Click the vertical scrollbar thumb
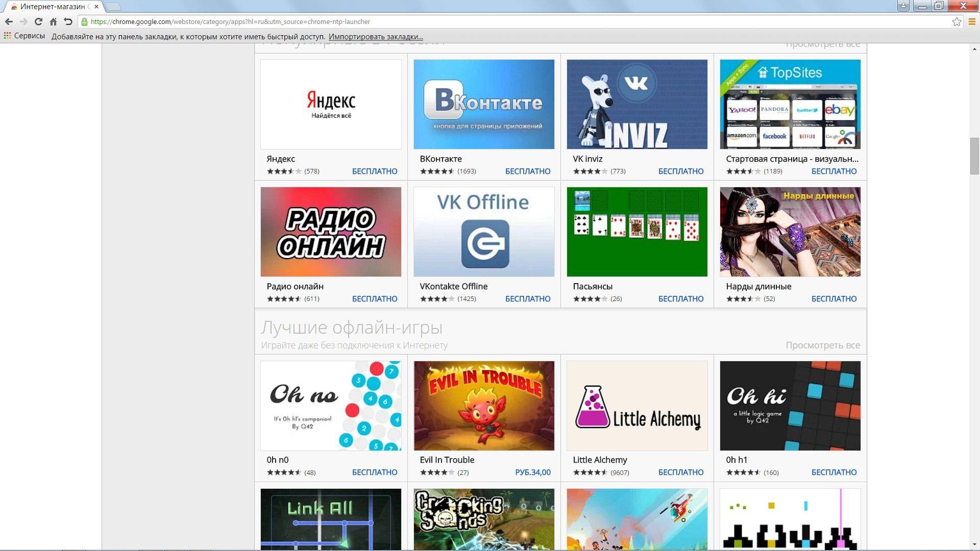This screenshot has width=980, height=551. [x=974, y=156]
